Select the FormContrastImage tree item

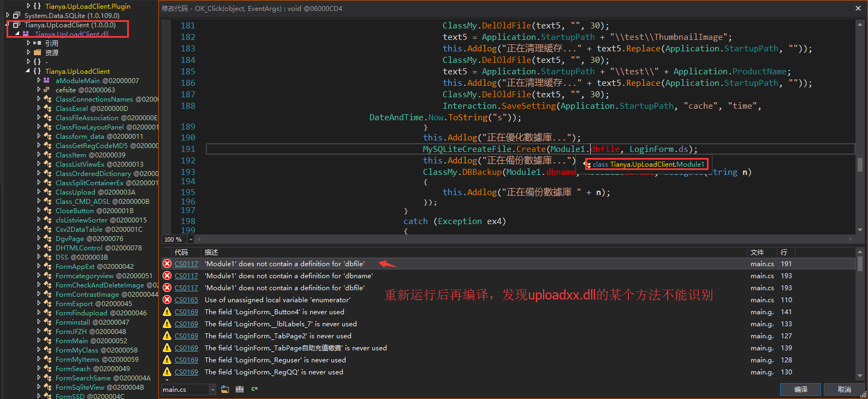(x=107, y=294)
